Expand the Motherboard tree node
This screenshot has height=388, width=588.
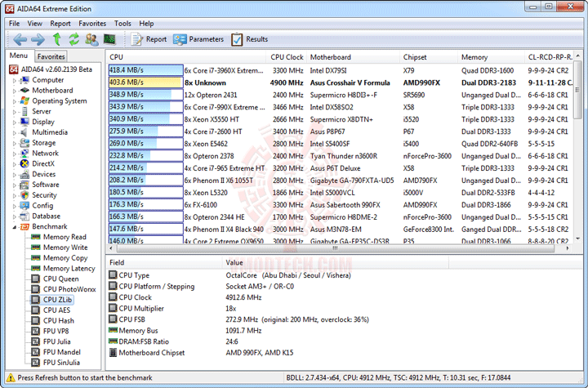(14, 91)
